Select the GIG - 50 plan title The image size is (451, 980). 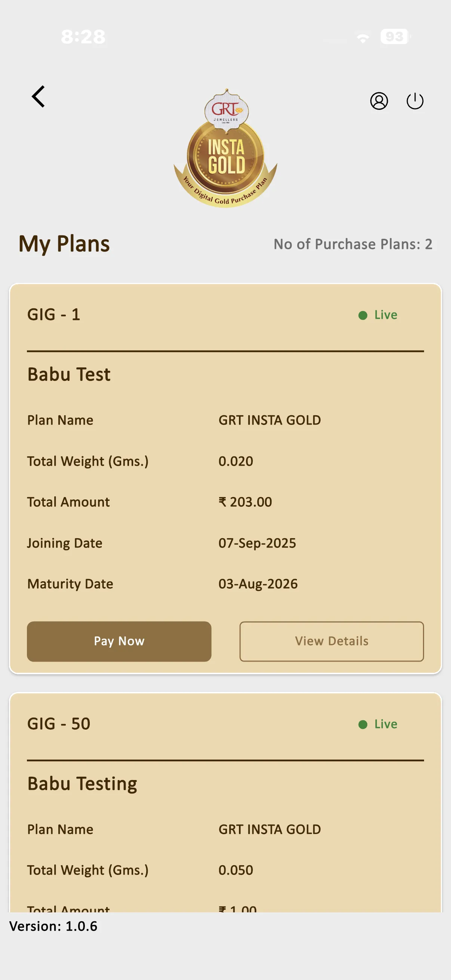[59, 724]
